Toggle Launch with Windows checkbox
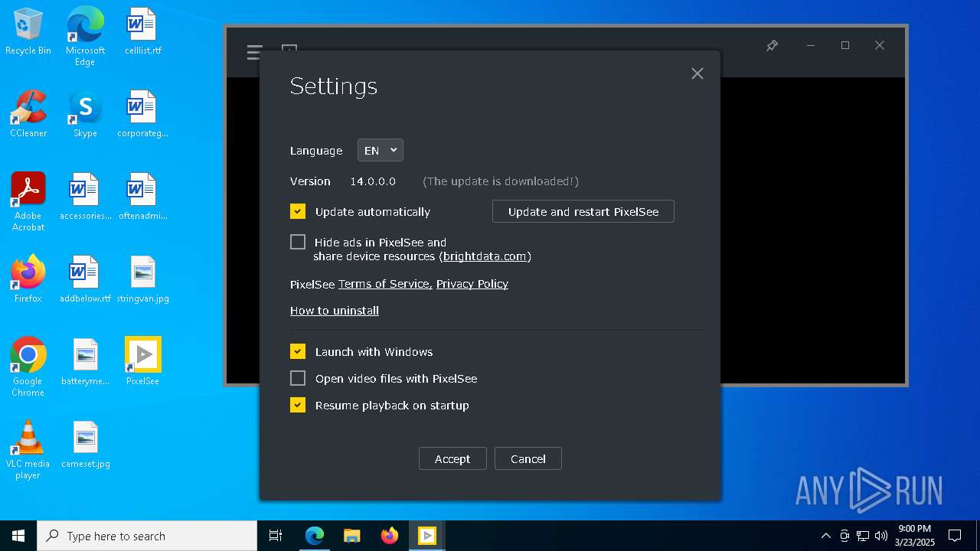The height and width of the screenshot is (551, 980). point(298,351)
